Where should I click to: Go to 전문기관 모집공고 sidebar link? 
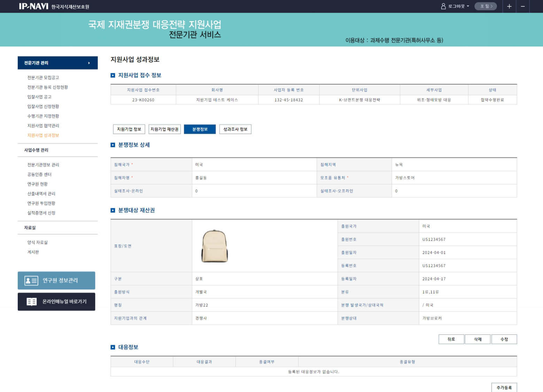tap(43, 78)
